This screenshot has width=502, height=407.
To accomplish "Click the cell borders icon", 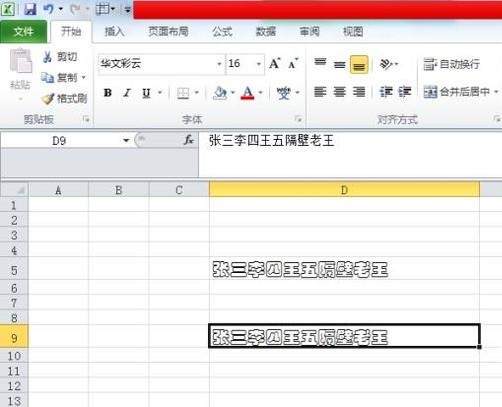I will coord(183,93).
